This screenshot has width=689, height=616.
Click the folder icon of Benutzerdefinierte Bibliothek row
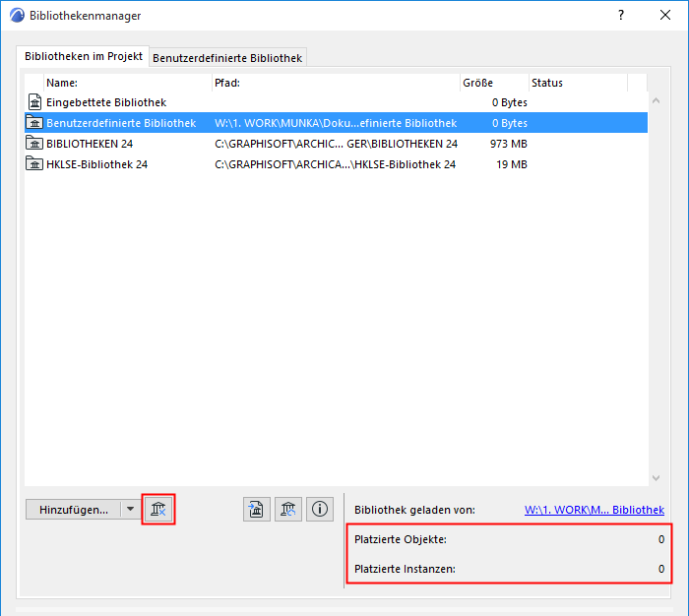point(34,123)
